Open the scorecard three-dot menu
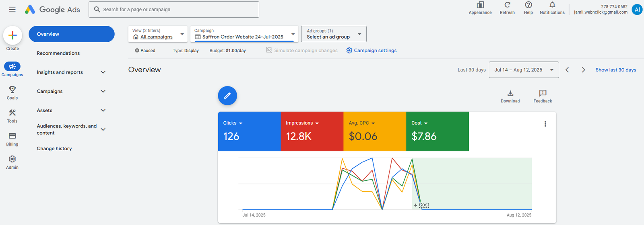 (545, 124)
